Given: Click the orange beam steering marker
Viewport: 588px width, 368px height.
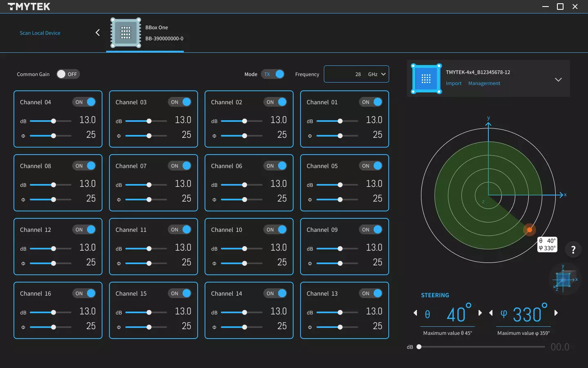Looking at the screenshot, I should [x=530, y=230].
